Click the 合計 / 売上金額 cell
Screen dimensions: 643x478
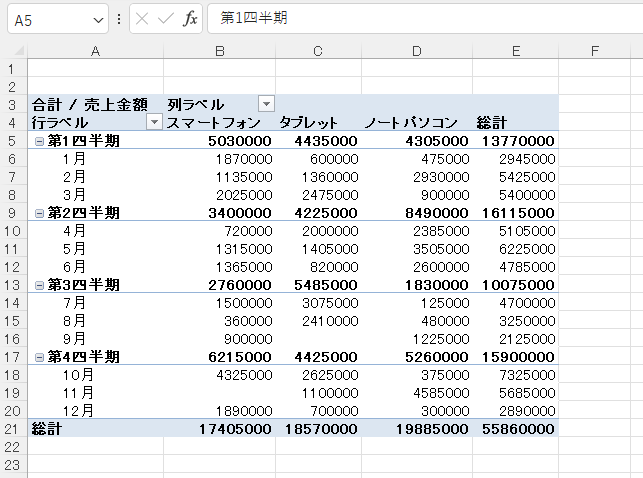96,105
